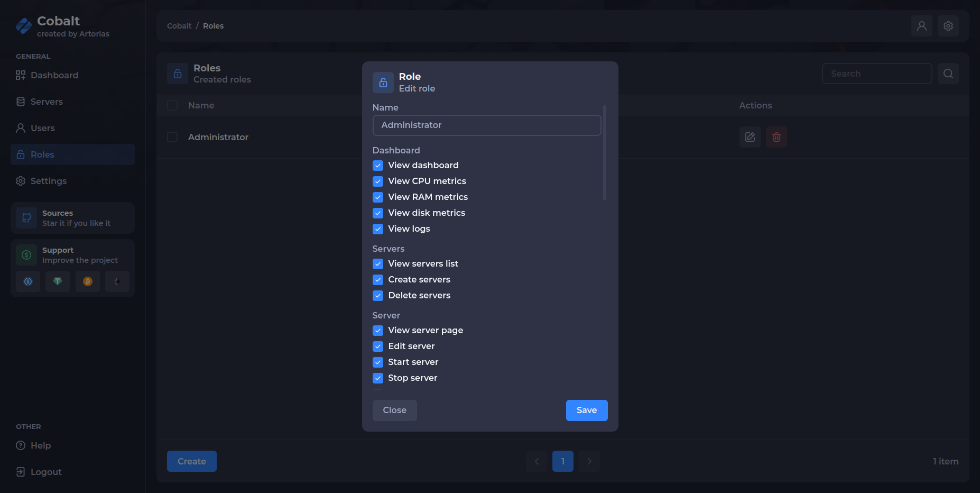
Task: Close the Edit role dialog
Action: [x=395, y=410]
